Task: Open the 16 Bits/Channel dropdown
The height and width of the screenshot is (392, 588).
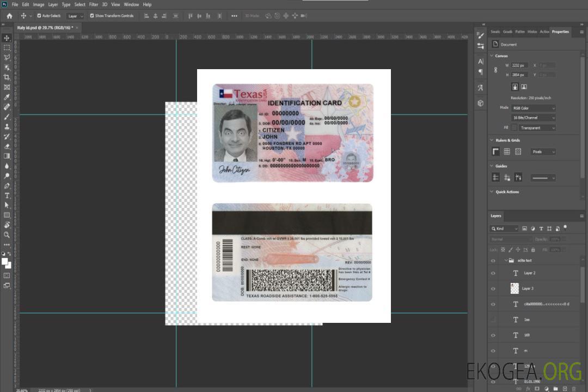Action: coord(533,118)
